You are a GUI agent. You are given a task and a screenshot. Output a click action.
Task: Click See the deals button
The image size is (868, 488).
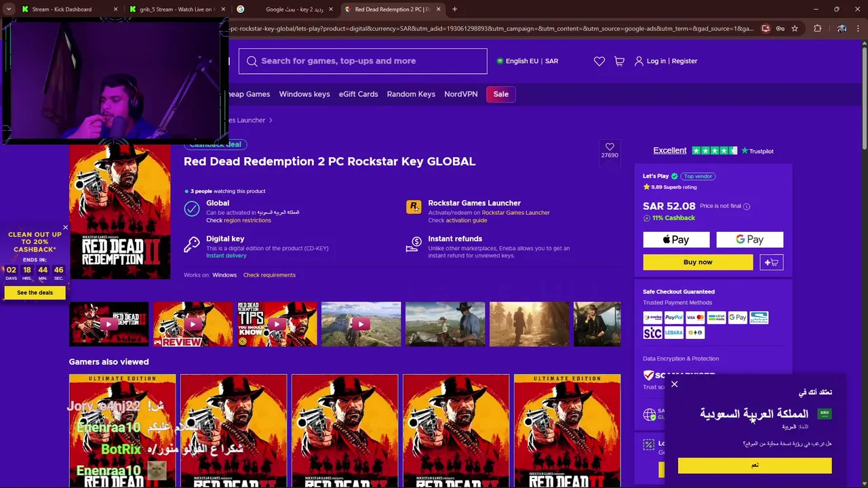(x=35, y=293)
